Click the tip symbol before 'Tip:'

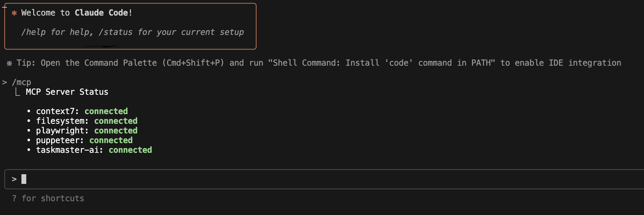(x=9, y=63)
